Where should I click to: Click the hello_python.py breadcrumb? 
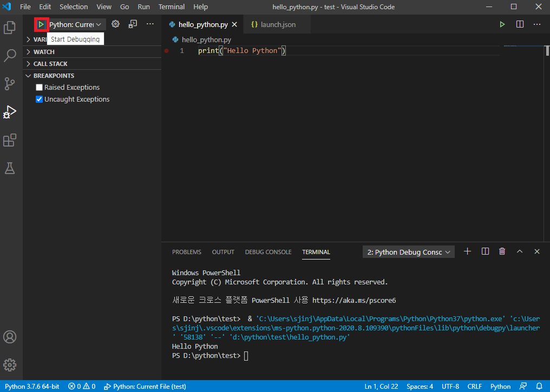click(202, 39)
